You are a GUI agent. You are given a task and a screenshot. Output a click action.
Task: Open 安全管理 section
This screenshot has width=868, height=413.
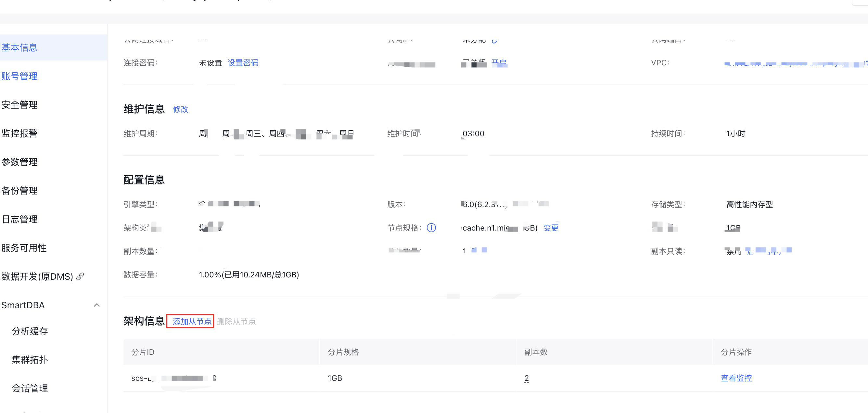(x=19, y=105)
